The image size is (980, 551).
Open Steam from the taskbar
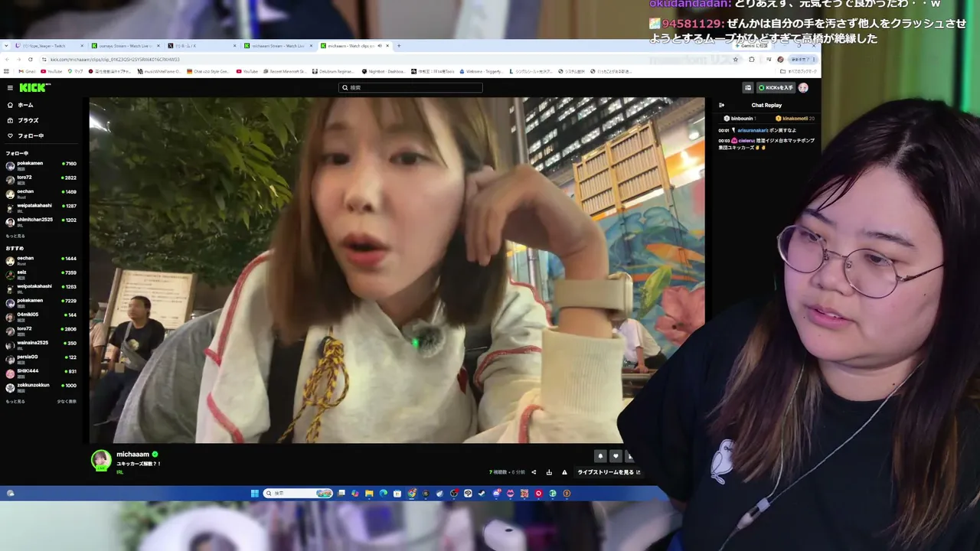point(482,494)
